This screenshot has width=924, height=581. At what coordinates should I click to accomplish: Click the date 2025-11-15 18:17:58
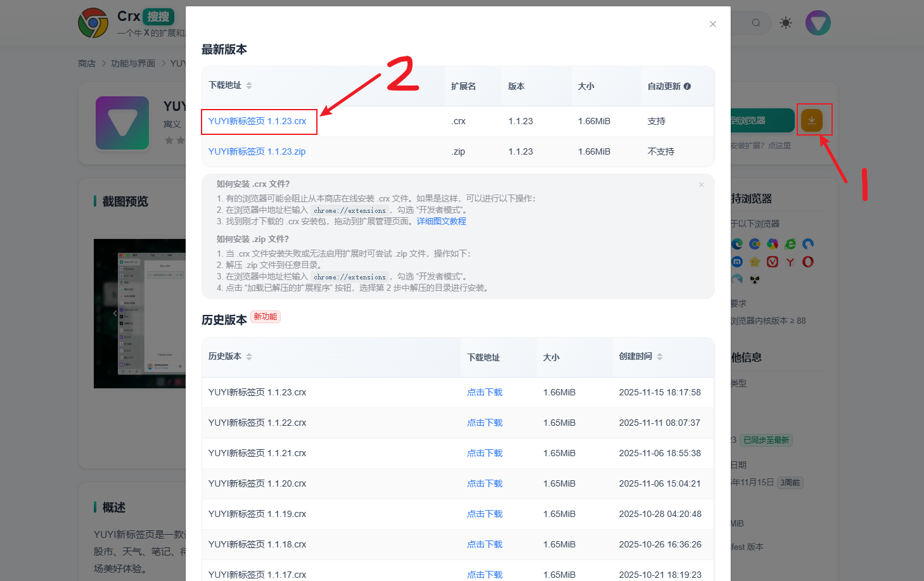[660, 392]
